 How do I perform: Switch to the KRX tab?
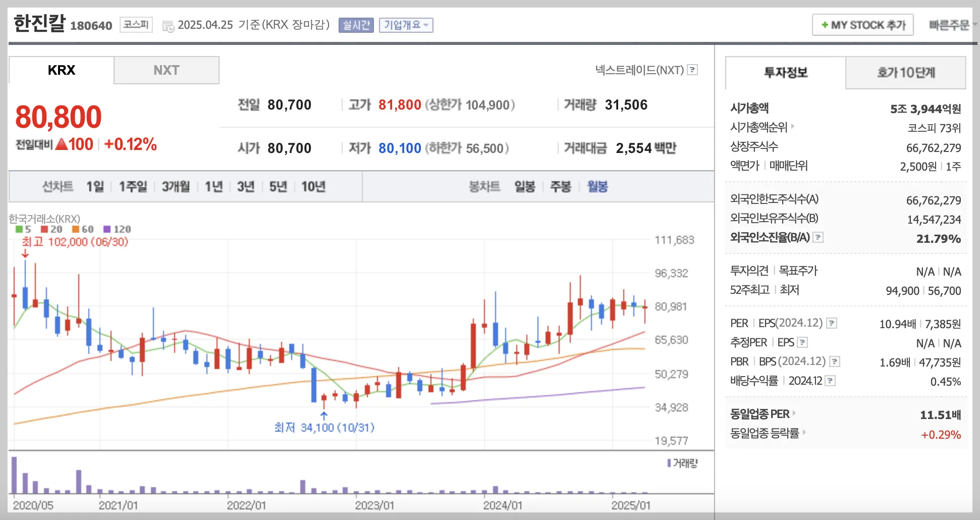[x=61, y=70]
